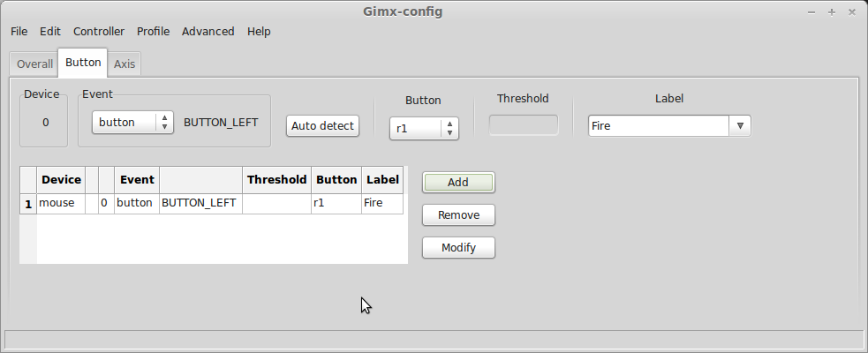868x353 pixels.
Task: Click the Remove button
Action: click(458, 214)
